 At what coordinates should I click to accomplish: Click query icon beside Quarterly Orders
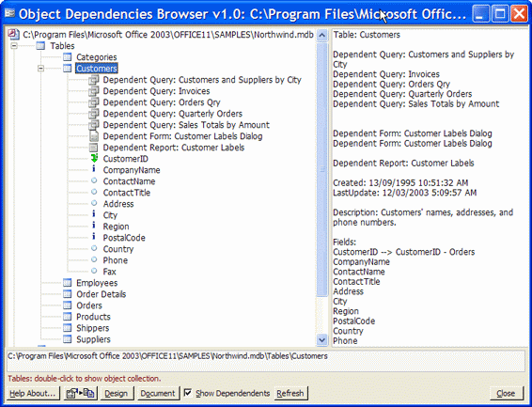[94, 114]
